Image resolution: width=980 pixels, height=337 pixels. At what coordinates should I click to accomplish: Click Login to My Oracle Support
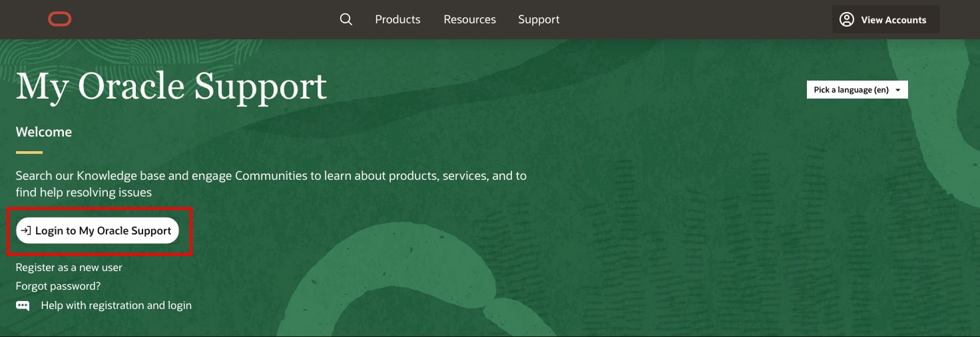(97, 230)
